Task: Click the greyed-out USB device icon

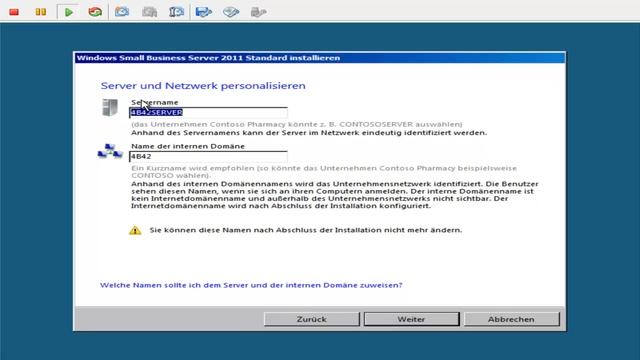Action: tap(258, 12)
